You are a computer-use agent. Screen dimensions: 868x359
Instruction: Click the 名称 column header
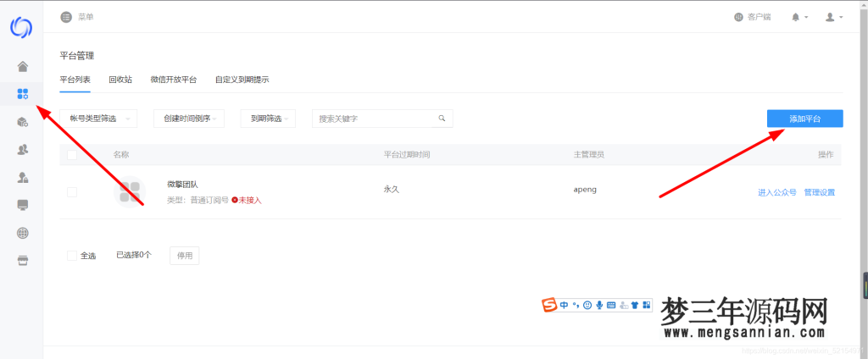[121, 155]
